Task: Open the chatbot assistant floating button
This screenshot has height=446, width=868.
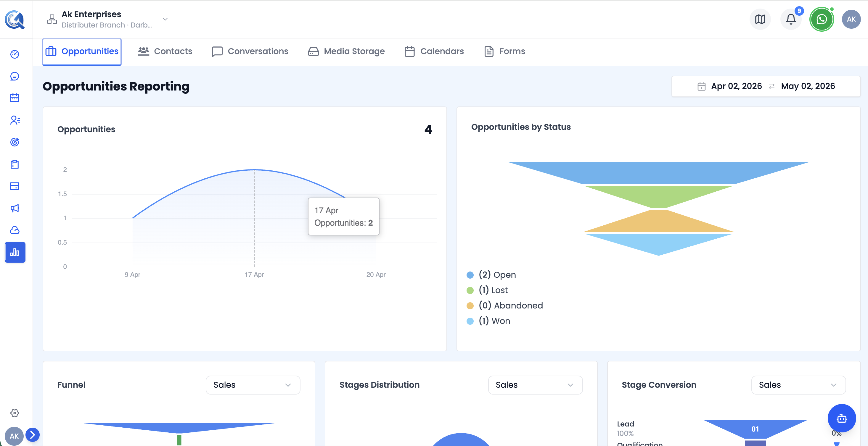Action: click(841, 418)
